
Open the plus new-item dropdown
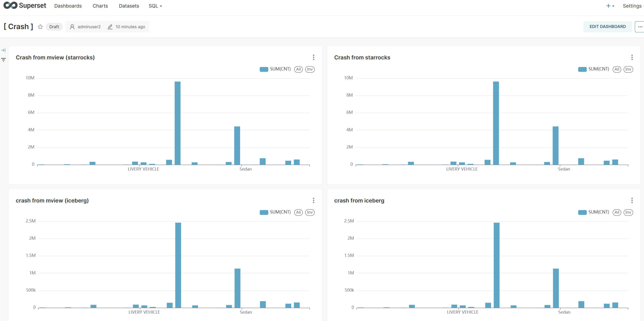point(610,6)
